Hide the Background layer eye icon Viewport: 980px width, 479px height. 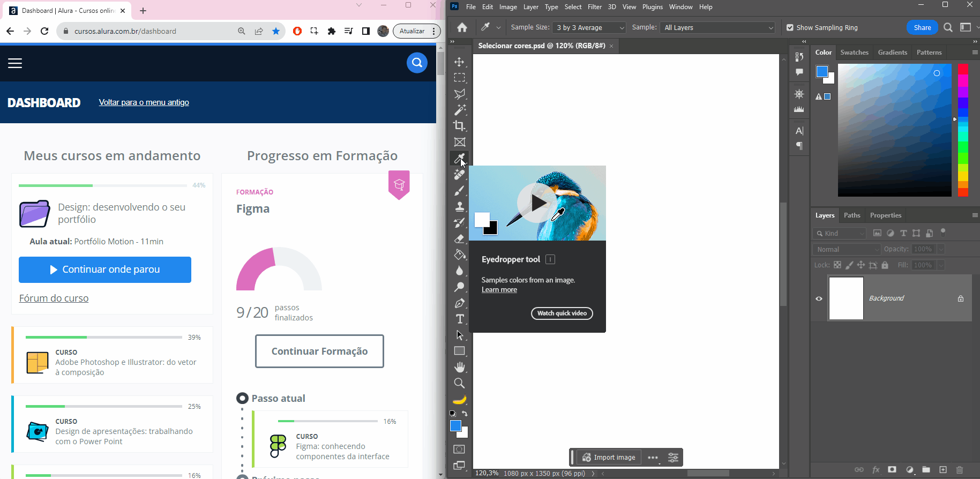tap(819, 298)
